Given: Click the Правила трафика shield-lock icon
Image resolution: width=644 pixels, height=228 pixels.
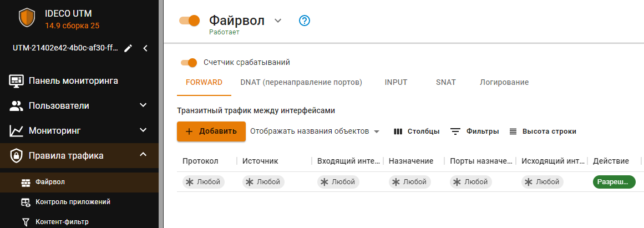Looking at the screenshot, I should (x=17, y=156).
